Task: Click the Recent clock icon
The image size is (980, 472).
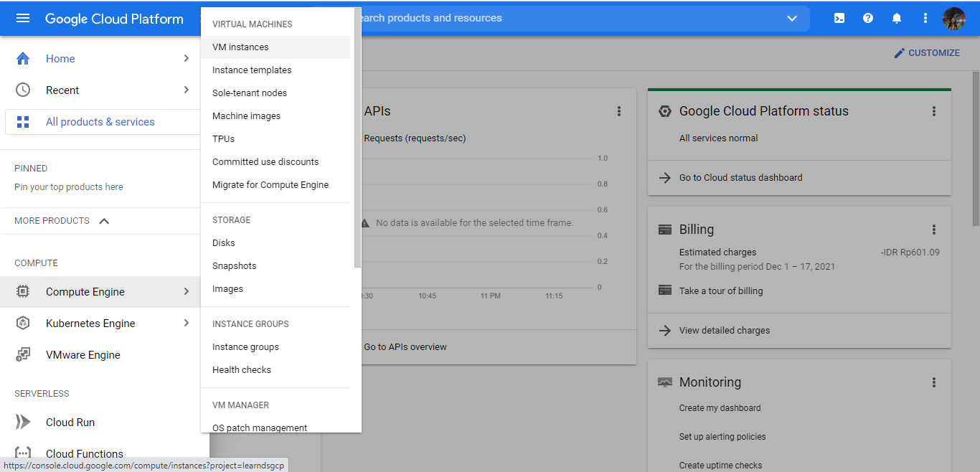Action: pos(23,90)
